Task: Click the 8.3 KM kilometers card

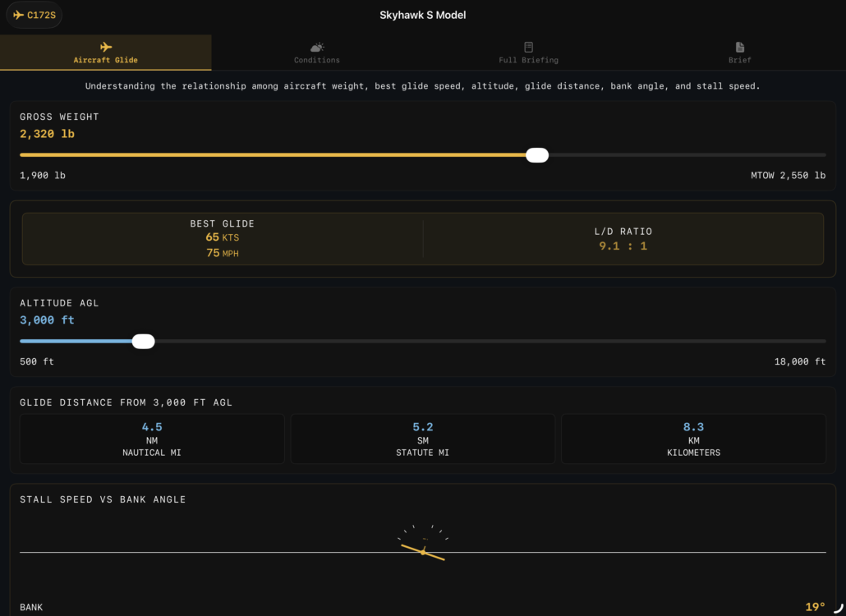Action: coord(693,439)
